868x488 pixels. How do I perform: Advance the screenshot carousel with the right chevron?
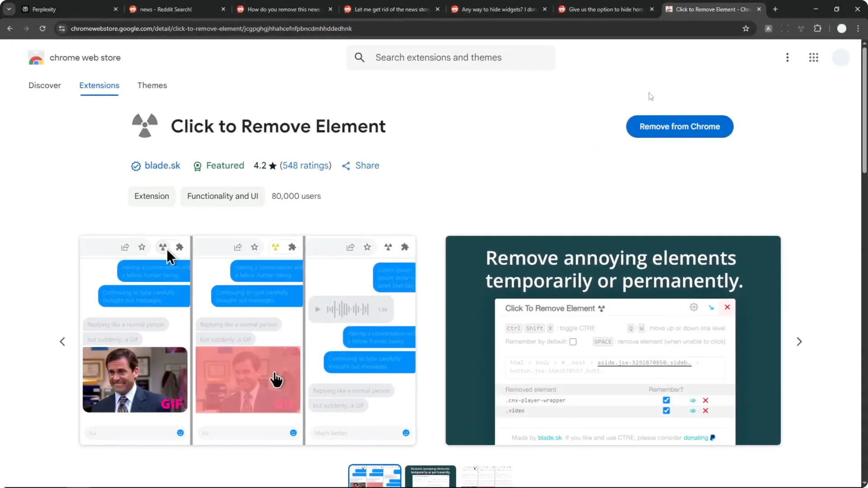[799, 342]
